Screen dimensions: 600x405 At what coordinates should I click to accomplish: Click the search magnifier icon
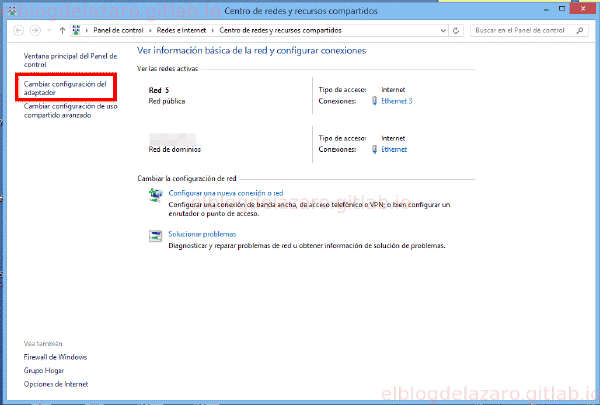coord(580,30)
